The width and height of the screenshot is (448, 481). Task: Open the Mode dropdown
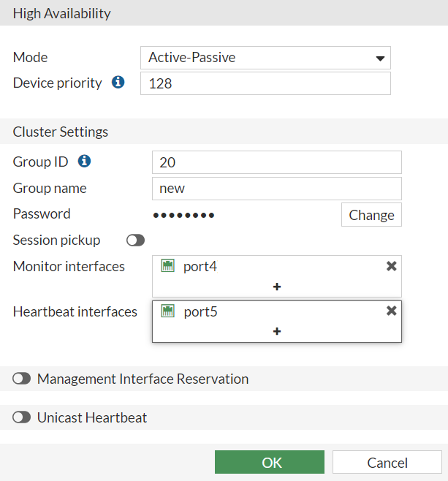pos(265,57)
